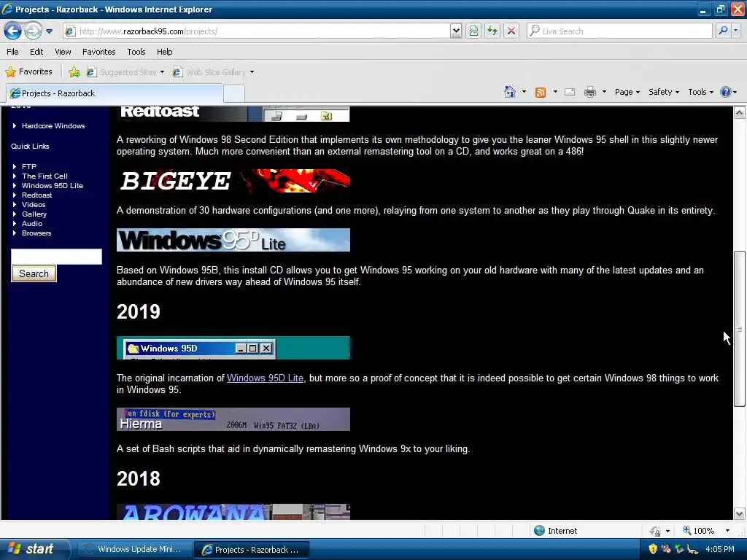Open the FTP quick link
The image size is (747, 560).
tap(29, 167)
